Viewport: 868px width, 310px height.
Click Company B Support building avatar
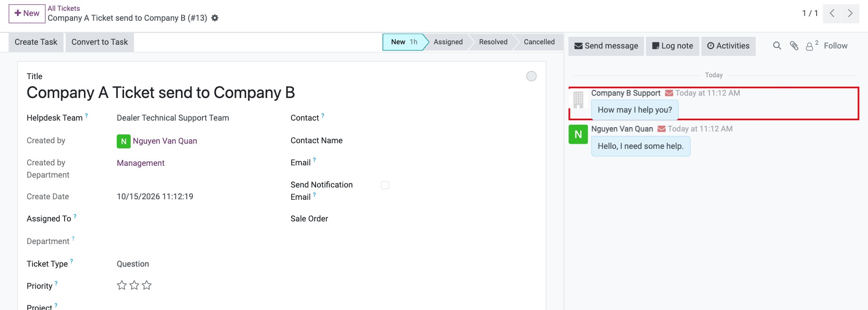pos(578,99)
